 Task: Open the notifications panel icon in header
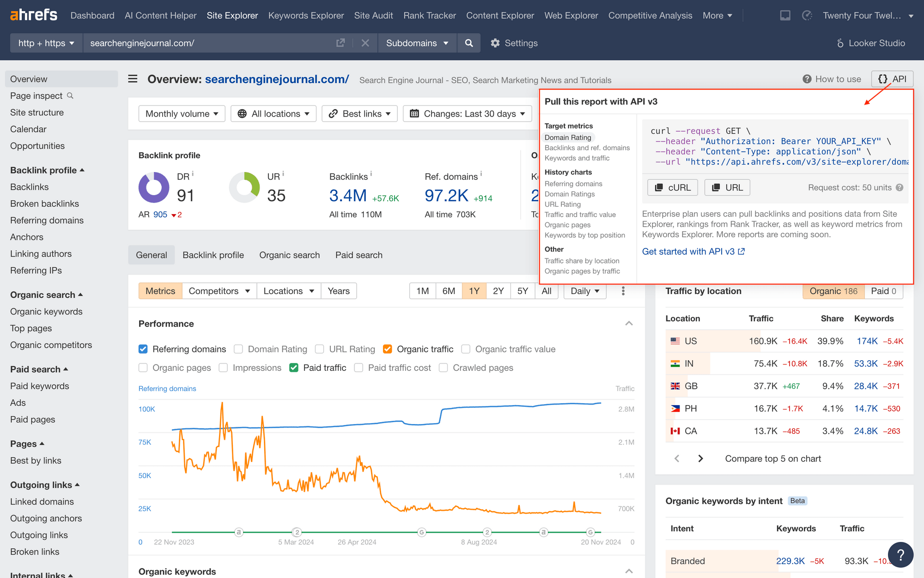pyautogui.click(x=785, y=16)
